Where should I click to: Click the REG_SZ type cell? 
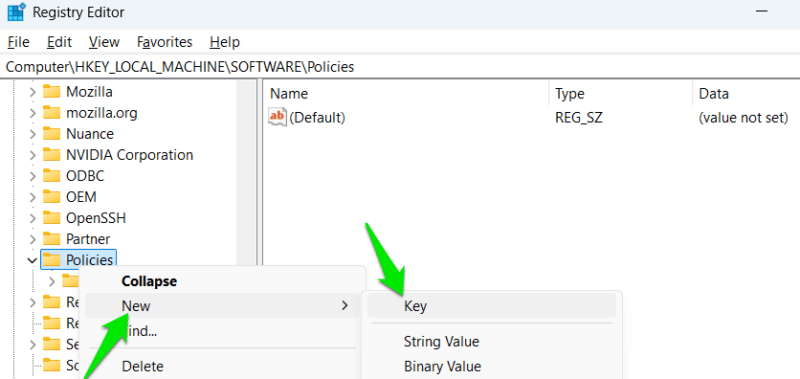coord(579,118)
